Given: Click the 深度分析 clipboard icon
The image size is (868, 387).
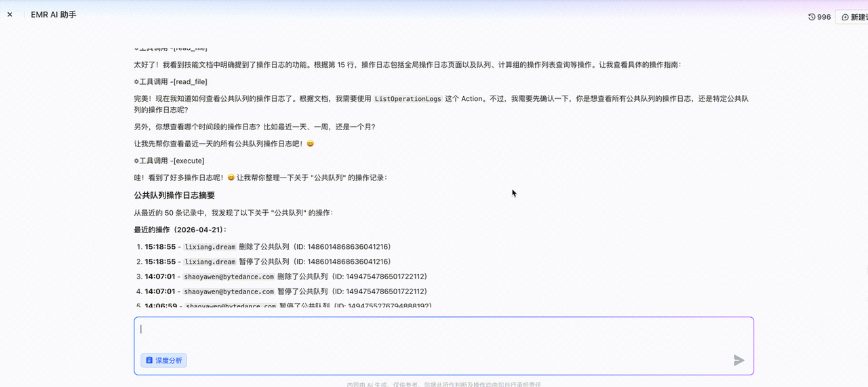Looking at the screenshot, I should [149, 361].
